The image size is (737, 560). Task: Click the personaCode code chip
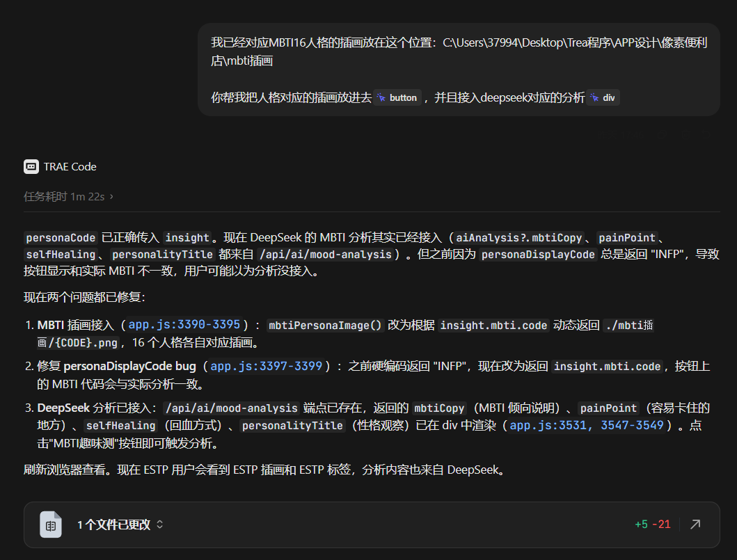pos(61,238)
